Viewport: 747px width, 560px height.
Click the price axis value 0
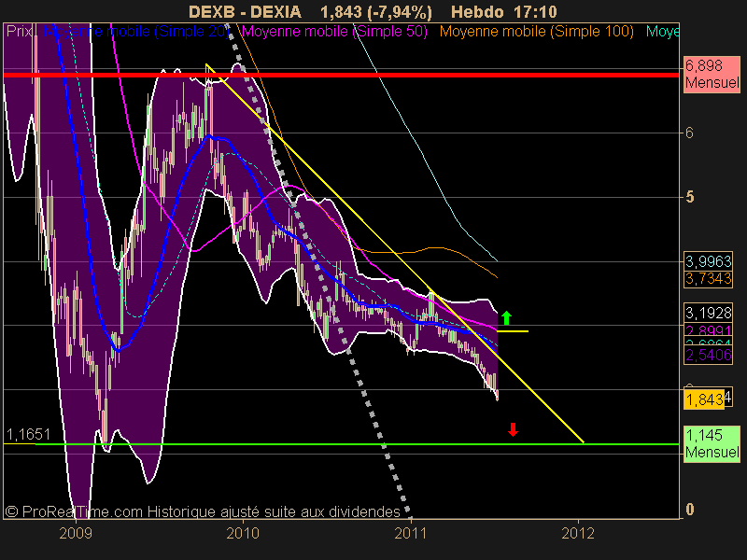[689, 510]
